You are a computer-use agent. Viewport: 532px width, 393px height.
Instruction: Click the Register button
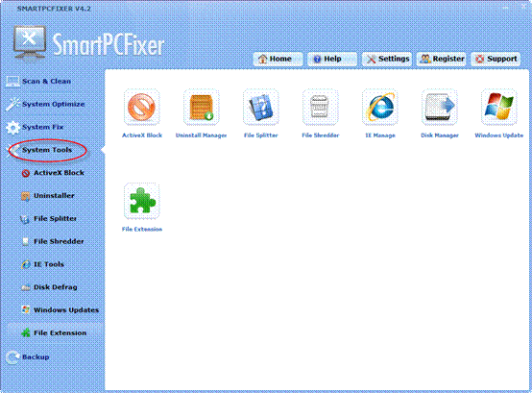(x=441, y=59)
